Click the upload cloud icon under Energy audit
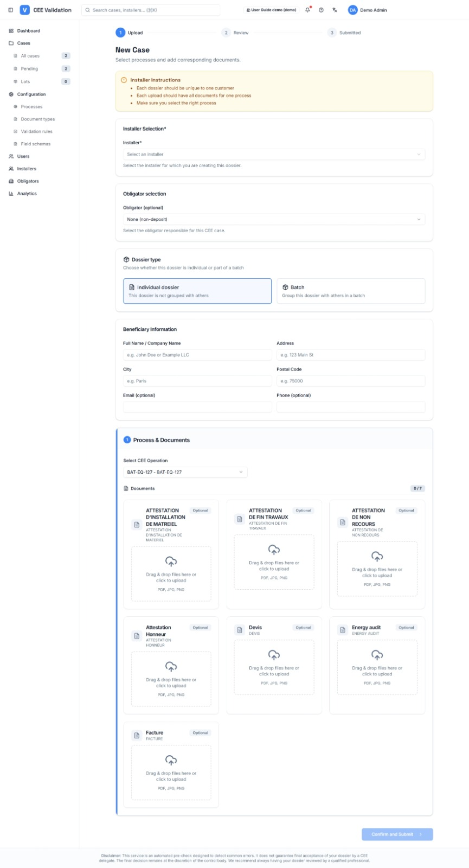 pyautogui.click(x=377, y=655)
